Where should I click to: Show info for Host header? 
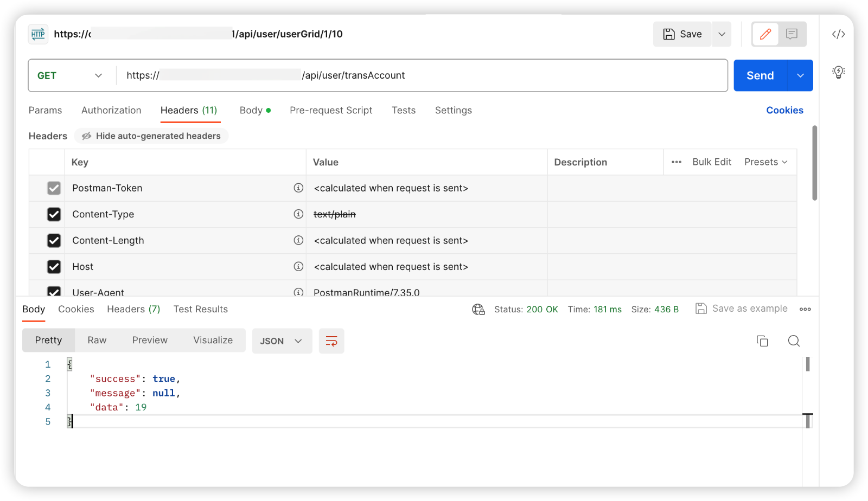(298, 266)
